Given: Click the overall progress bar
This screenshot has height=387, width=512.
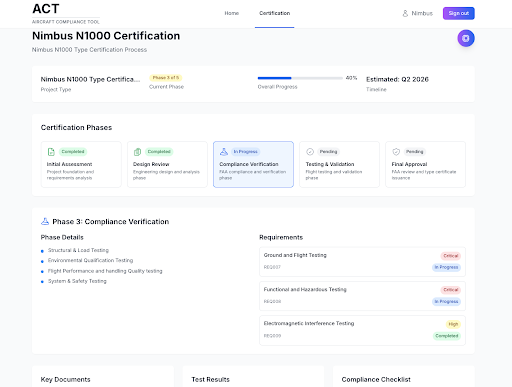Looking at the screenshot, I should pos(300,78).
